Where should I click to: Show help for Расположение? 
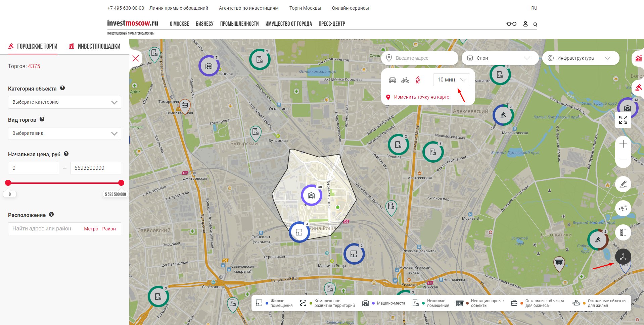click(x=51, y=214)
